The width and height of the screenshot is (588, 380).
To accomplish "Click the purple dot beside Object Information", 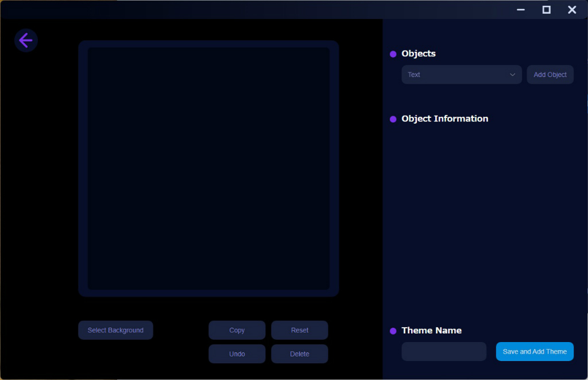I will (x=393, y=119).
